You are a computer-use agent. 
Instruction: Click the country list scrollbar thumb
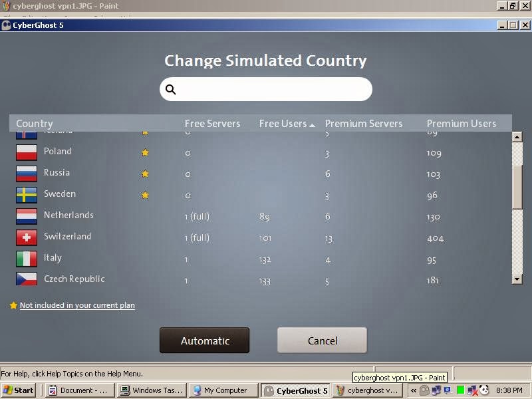(517, 187)
